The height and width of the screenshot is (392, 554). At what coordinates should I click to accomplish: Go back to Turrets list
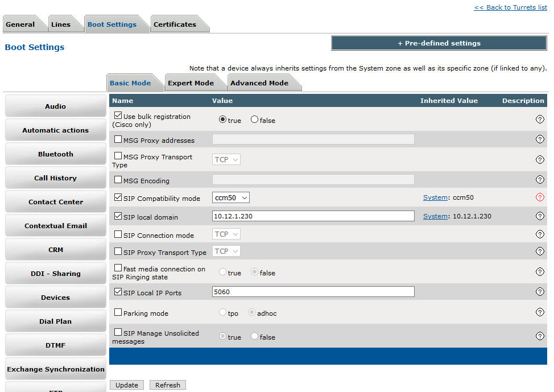pyautogui.click(x=510, y=7)
